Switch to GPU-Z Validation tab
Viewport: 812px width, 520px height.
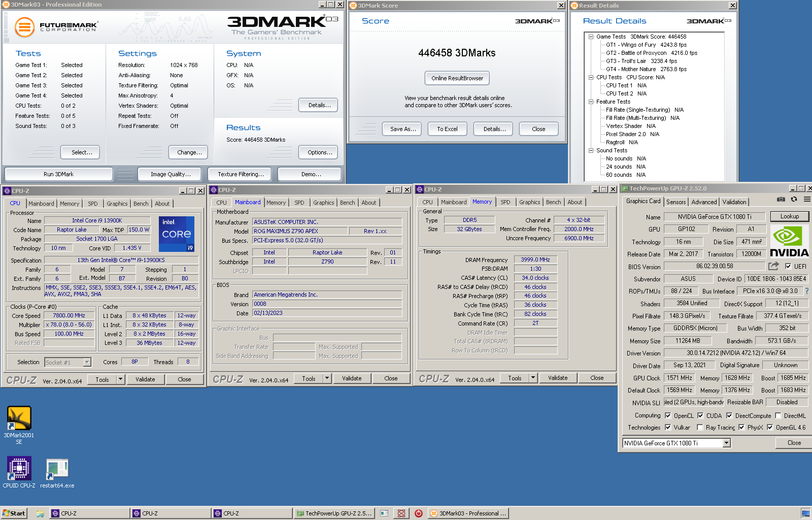point(734,202)
